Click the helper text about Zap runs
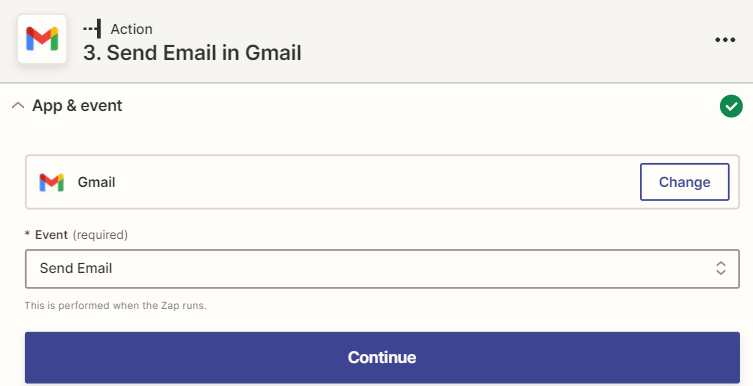Screen dimensions: 753x386 tap(116, 305)
